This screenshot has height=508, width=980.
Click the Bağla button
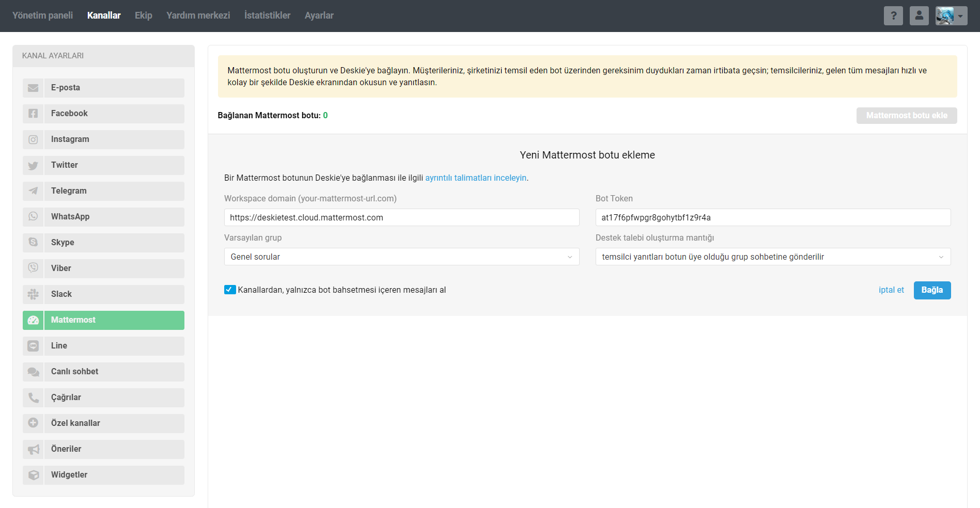point(932,290)
